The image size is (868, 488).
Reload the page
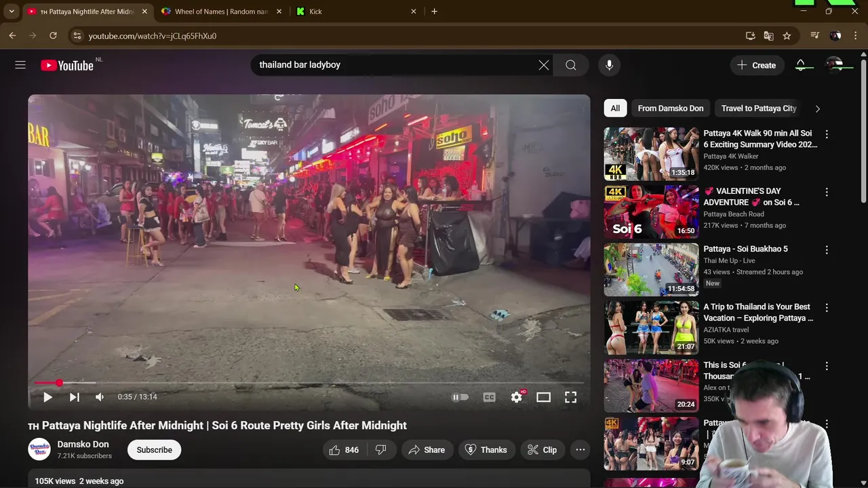53,36
